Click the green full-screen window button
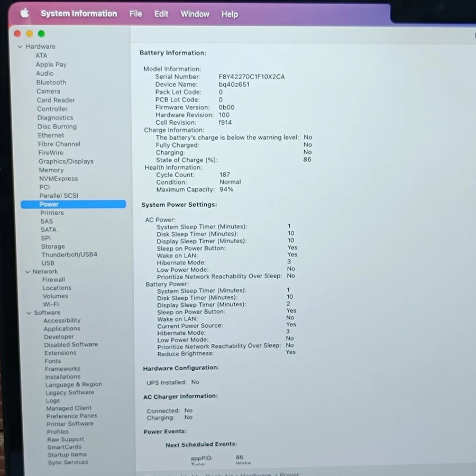The image size is (476, 476). tap(41, 34)
